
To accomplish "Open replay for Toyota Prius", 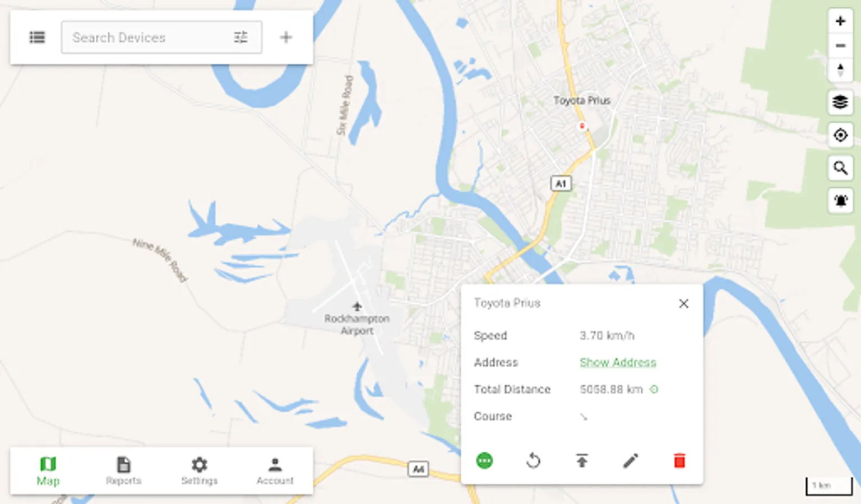I will [x=533, y=461].
